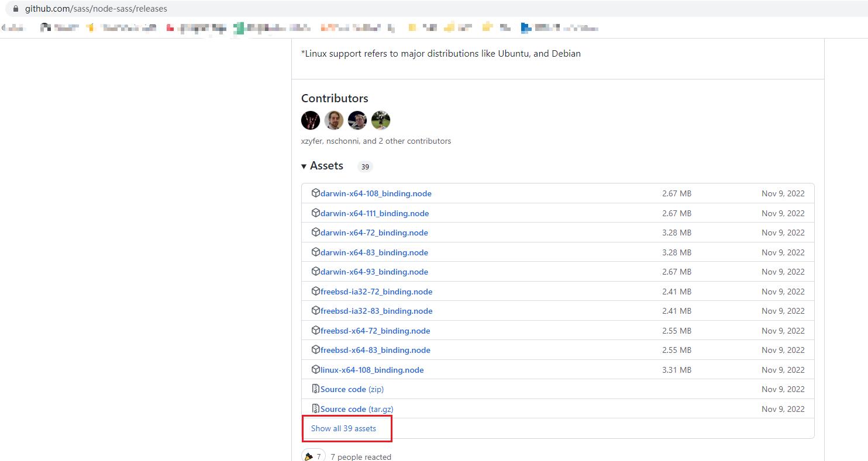Click zip file icon beside Source code (tar.gz)

coord(316,409)
